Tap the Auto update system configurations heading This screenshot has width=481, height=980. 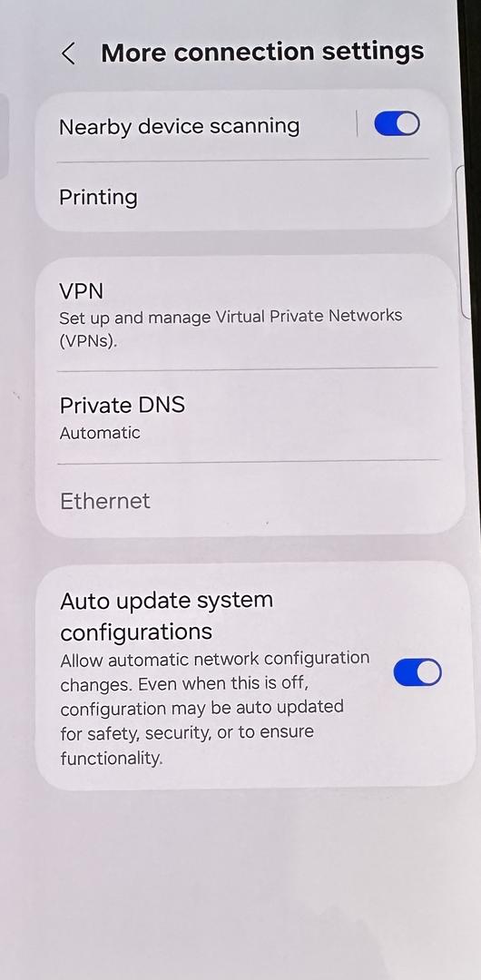(x=166, y=615)
